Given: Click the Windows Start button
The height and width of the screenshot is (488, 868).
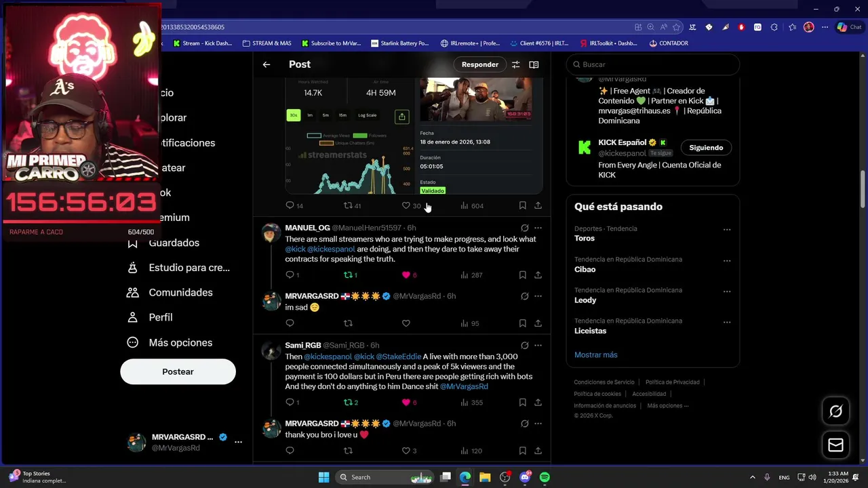Looking at the screenshot, I should coord(323,477).
